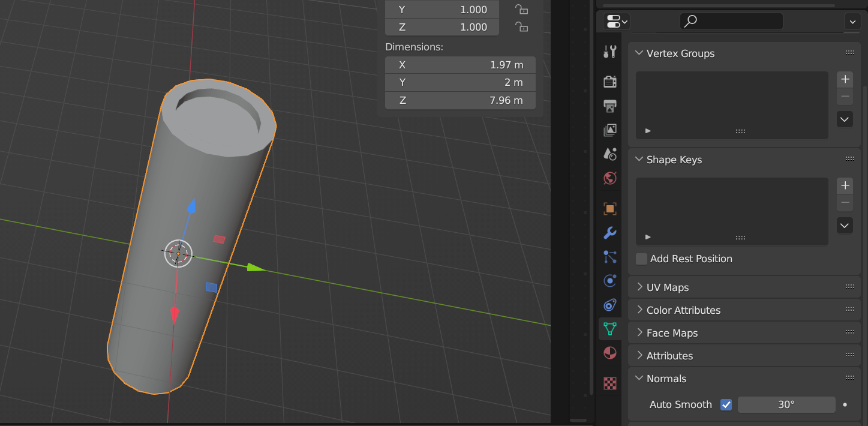Collapse the Normals panel
Screen dimensions: 868x426
[639, 378]
